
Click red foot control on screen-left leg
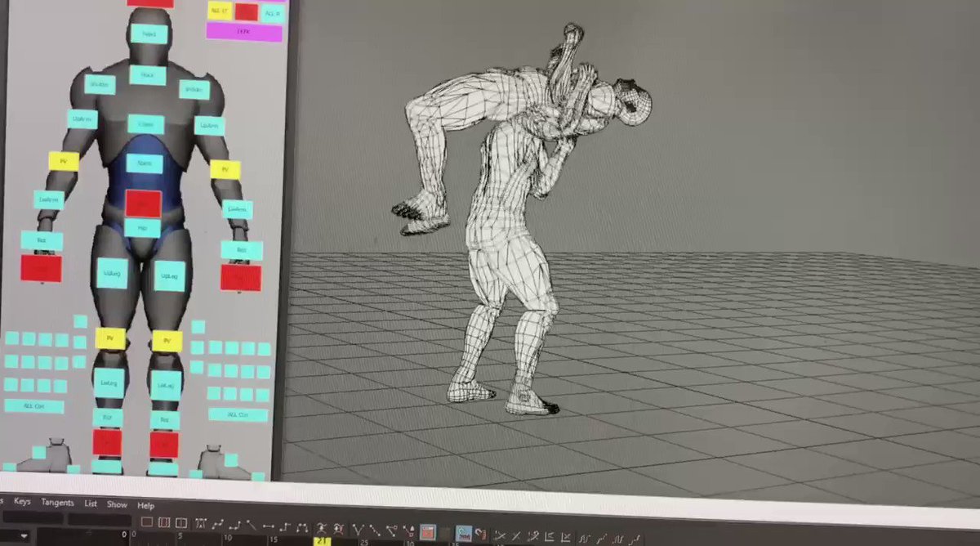click(107, 442)
